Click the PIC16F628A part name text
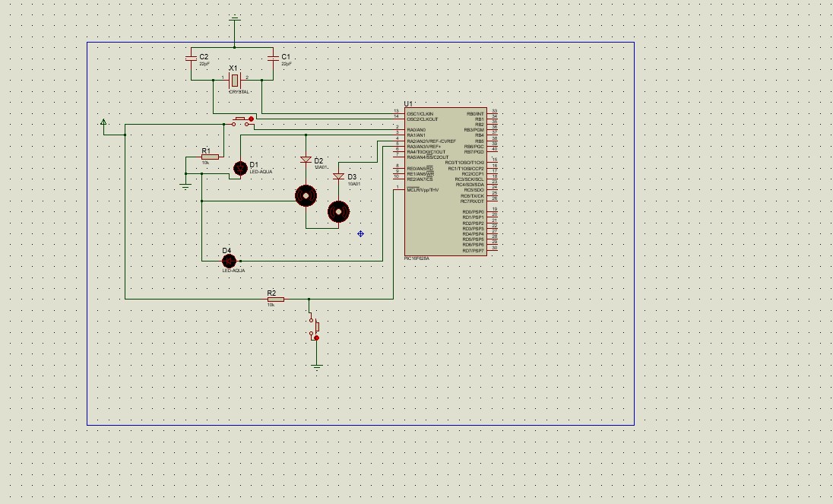833x504 pixels. point(417,258)
